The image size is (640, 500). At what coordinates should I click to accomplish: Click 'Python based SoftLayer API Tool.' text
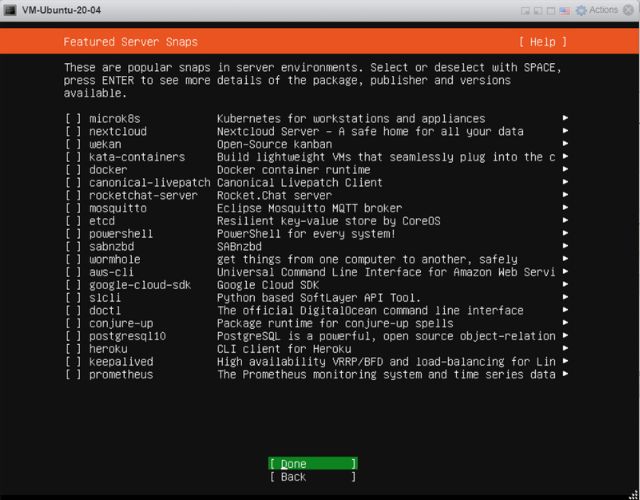pyautogui.click(x=319, y=298)
